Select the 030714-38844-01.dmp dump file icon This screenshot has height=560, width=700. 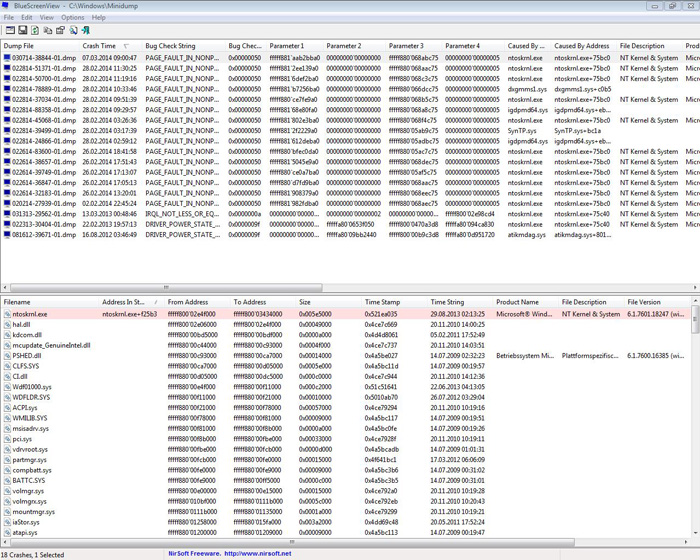coord(7,58)
